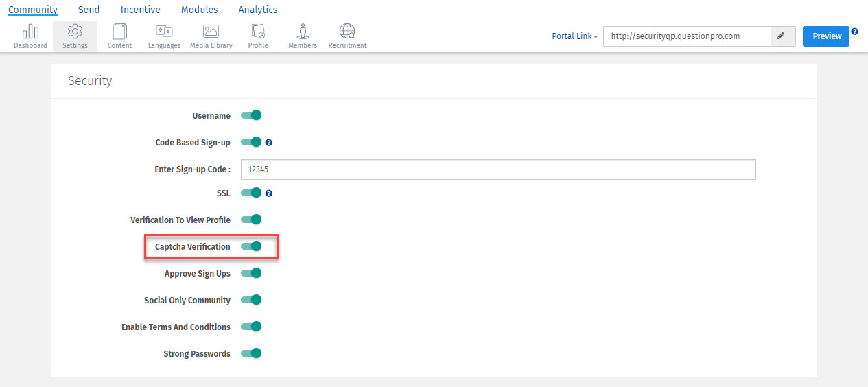Open the Members icon
Viewport: 868px width, 387px height.
tap(303, 32)
